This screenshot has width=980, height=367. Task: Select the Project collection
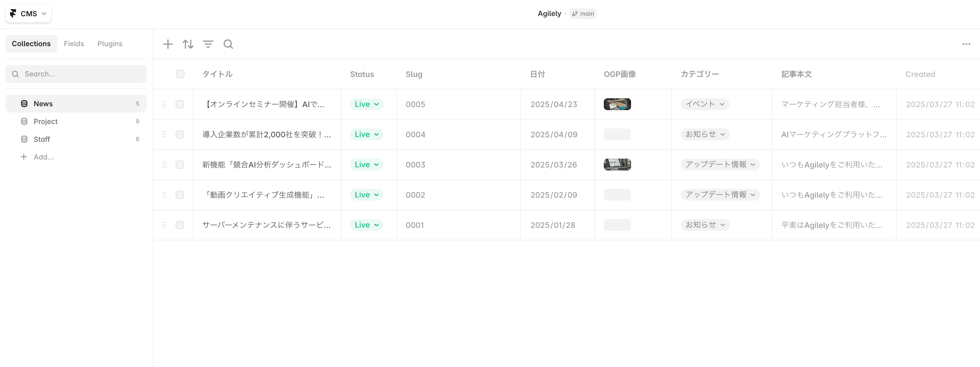pyautogui.click(x=76, y=121)
